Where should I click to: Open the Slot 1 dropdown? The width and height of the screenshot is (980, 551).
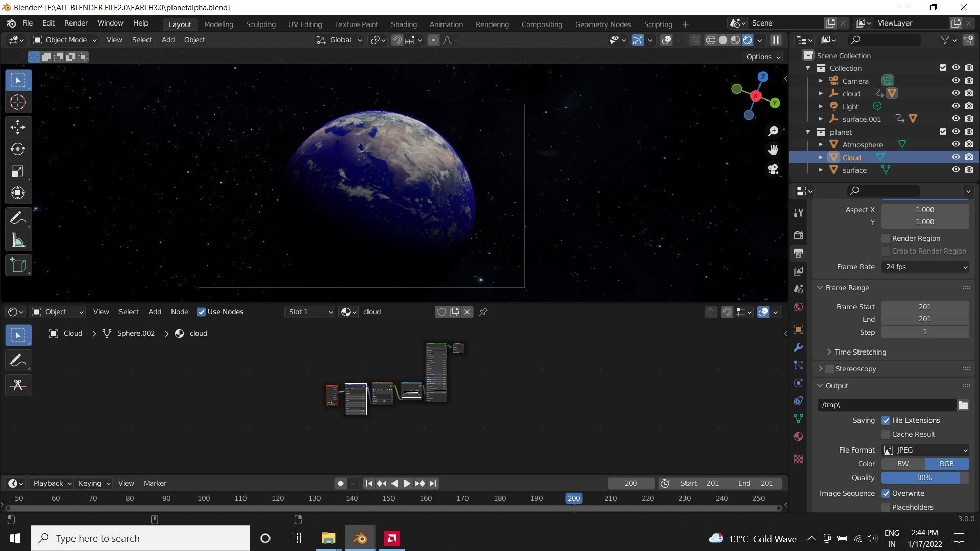309,312
